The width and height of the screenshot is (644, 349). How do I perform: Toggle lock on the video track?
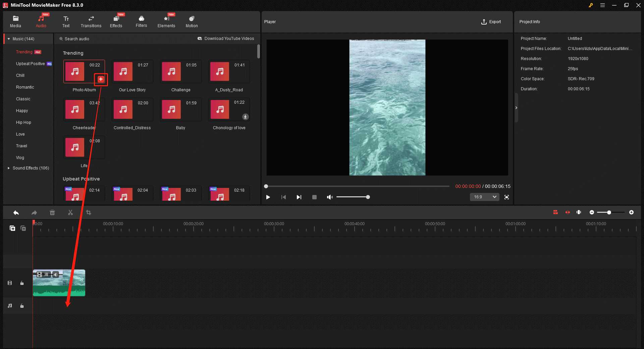pyautogui.click(x=22, y=283)
